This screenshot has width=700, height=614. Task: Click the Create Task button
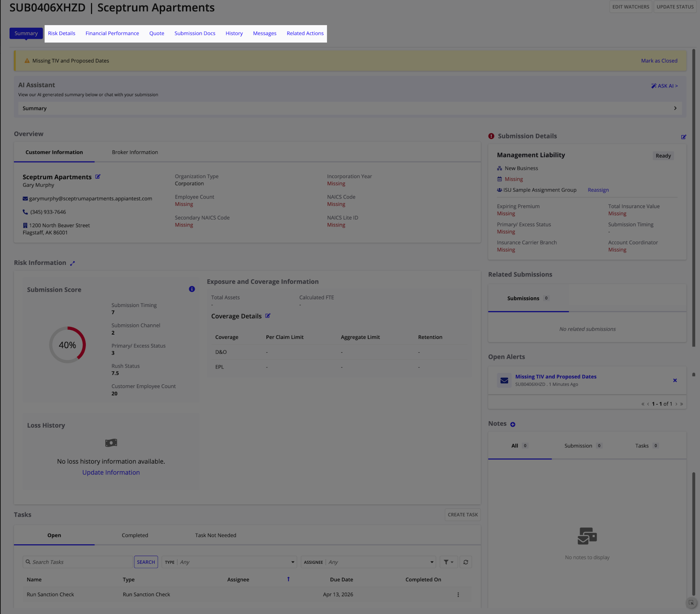tap(463, 515)
